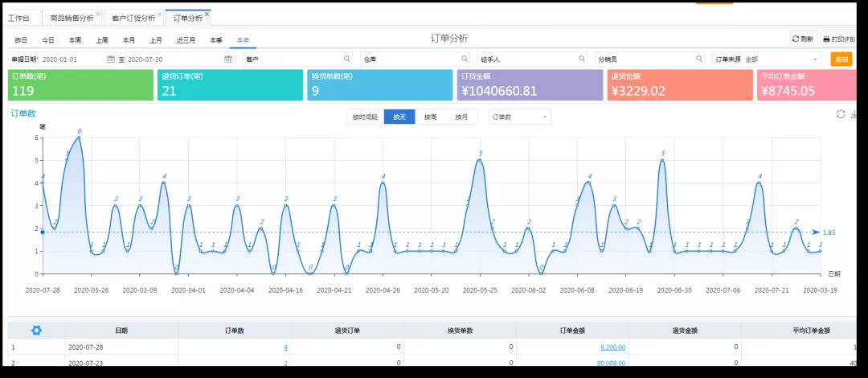Screen dimensions: 868x378
Task: Open table column settings gear
Action: [36, 331]
